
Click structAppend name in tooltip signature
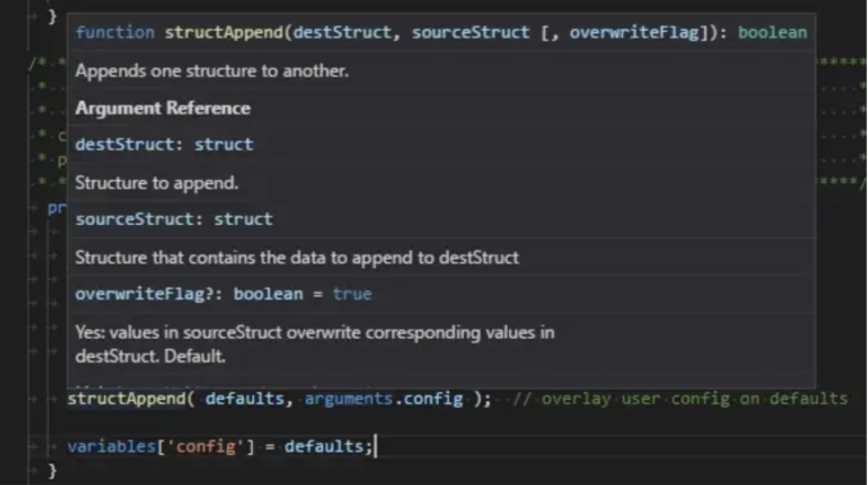[223, 32]
